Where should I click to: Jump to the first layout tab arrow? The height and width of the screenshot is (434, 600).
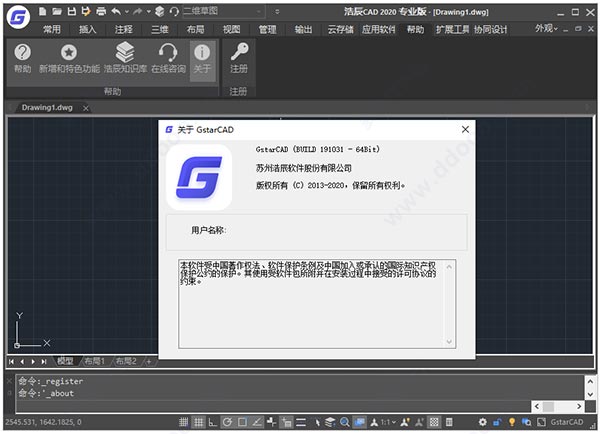pos(11,361)
